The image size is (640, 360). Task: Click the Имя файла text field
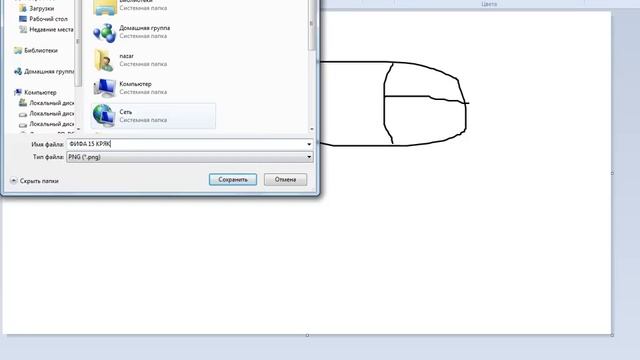(186, 144)
